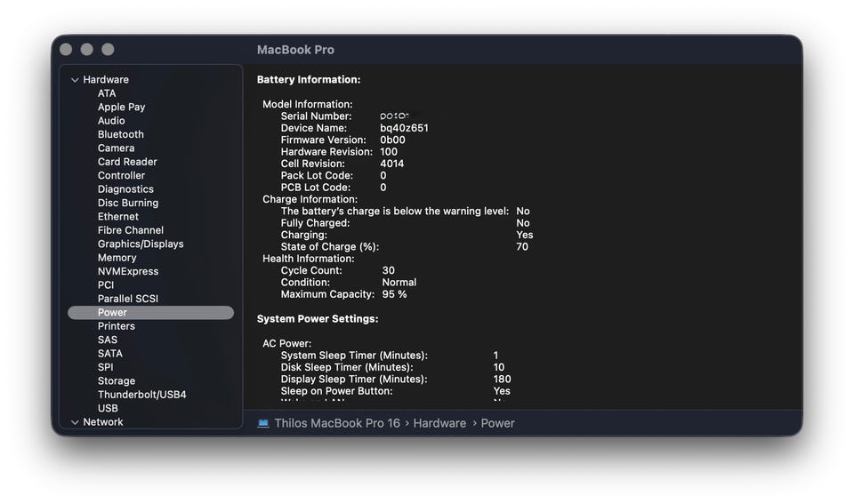Click the Health Information label
This screenshot has height=504, width=854.
click(x=309, y=259)
